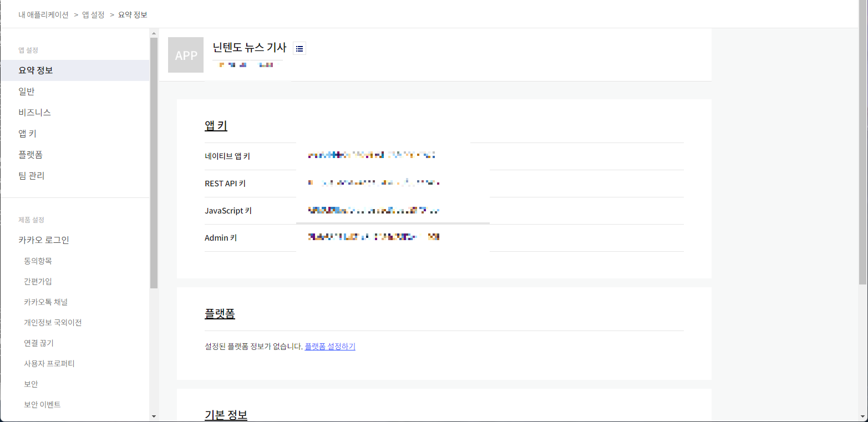Select 카카오톡 채널 submenu item
The height and width of the screenshot is (422, 868).
point(46,302)
